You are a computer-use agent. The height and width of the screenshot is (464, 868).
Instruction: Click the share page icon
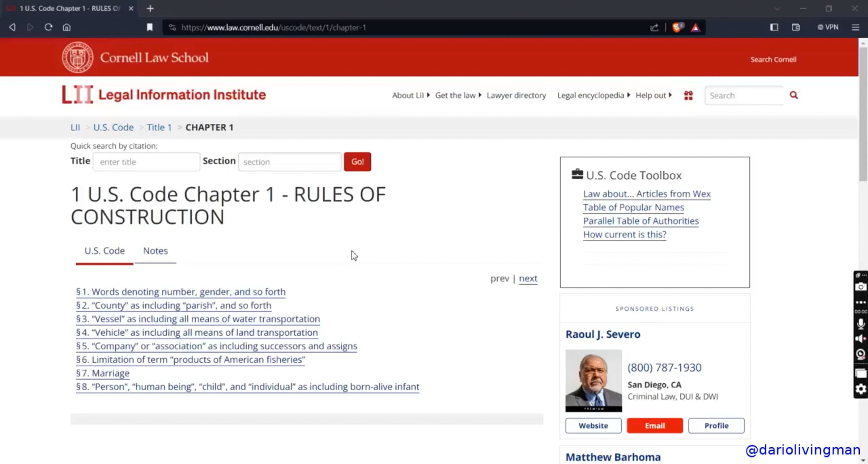point(654,27)
